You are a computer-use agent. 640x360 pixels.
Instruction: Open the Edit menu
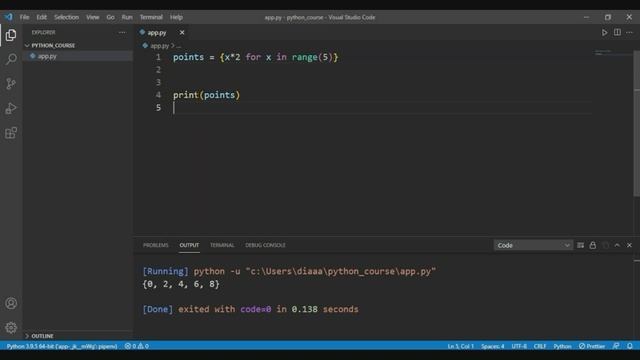click(x=42, y=17)
